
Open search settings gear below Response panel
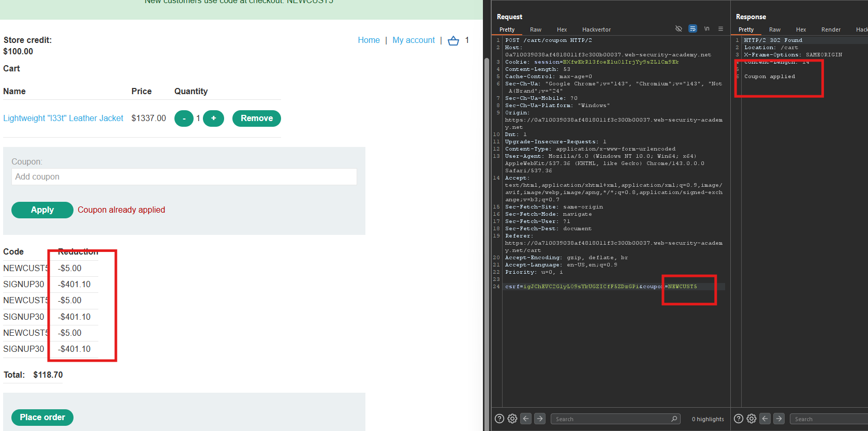(752, 419)
